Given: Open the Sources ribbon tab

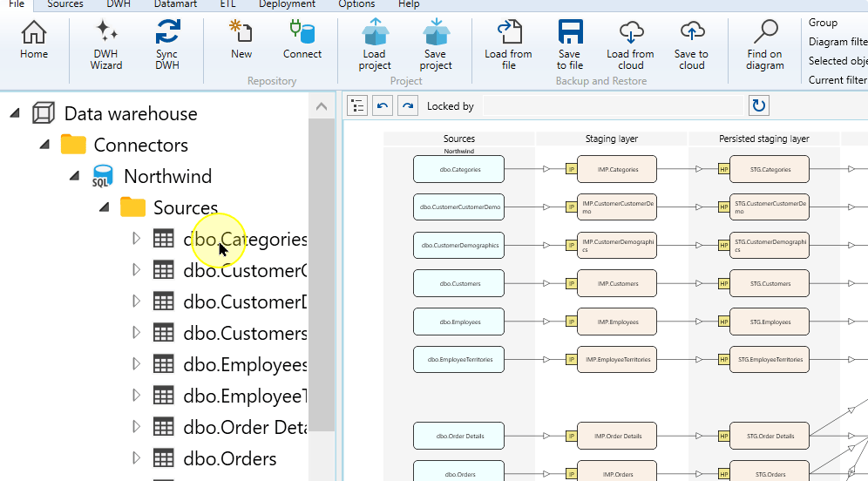Looking at the screenshot, I should pyautogui.click(x=65, y=4).
